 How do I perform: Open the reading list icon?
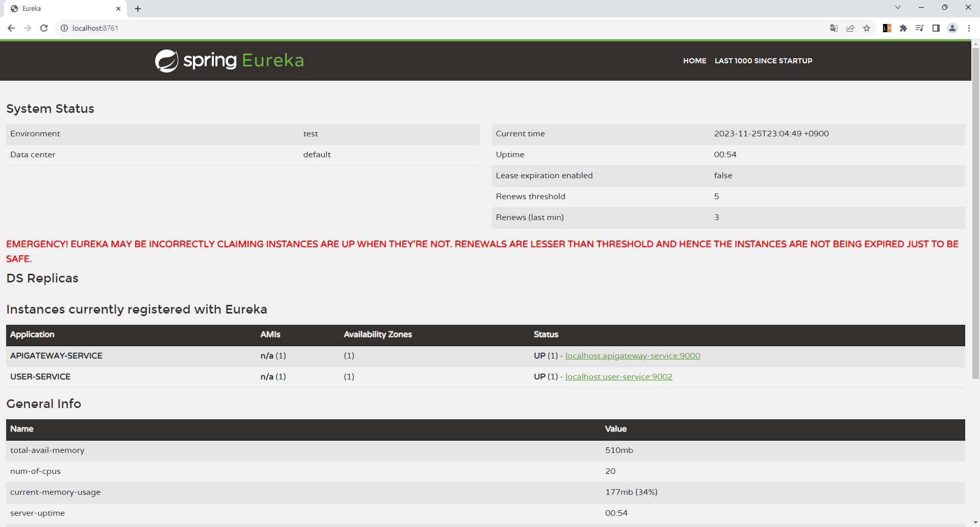pyautogui.click(x=920, y=28)
